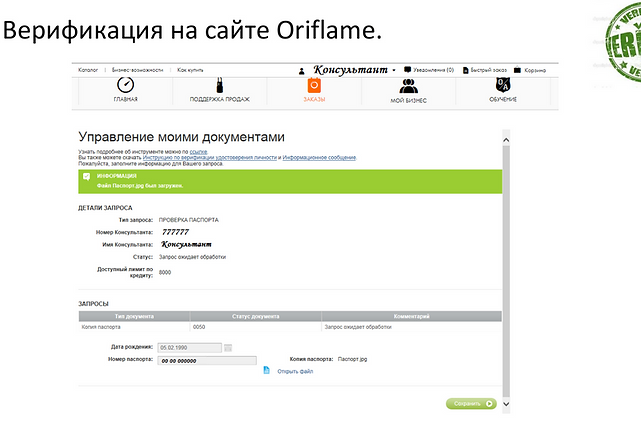Screen dimensions: 641x425
Task: Click the blue file icon beside Открыть файл
Action: (x=267, y=370)
